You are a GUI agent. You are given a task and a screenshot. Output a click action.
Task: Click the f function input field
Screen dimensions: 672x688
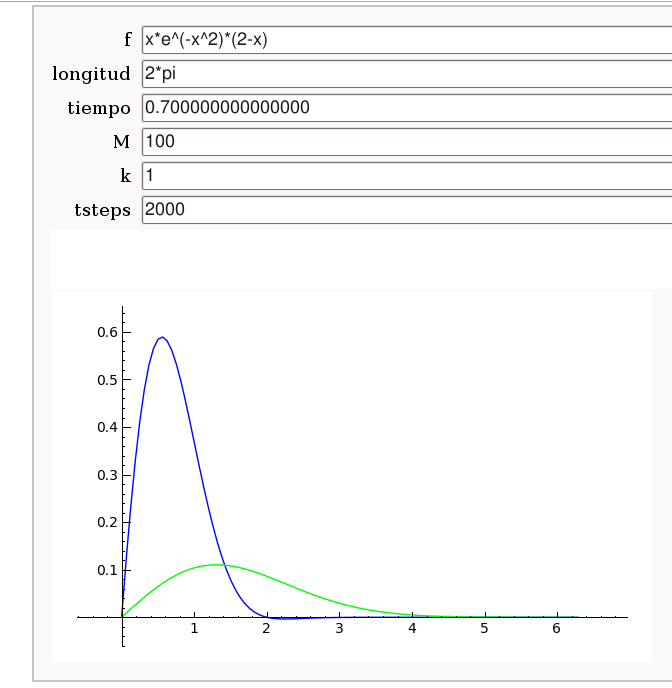[x=405, y=40]
